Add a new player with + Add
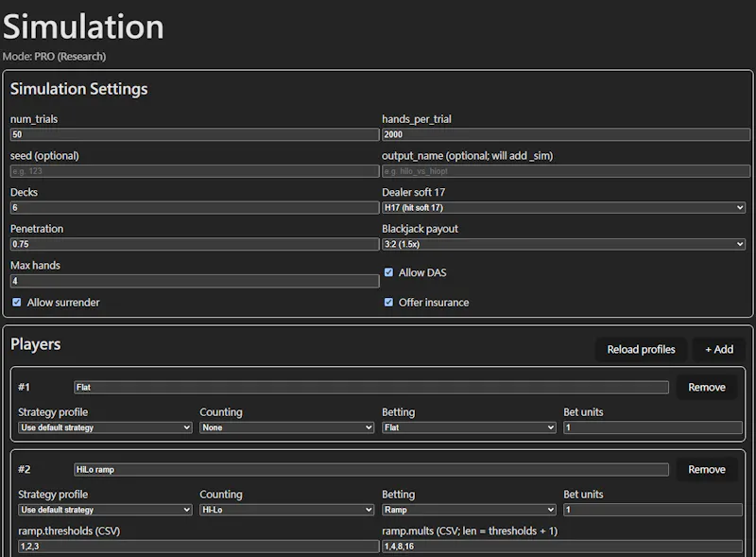The width and height of the screenshot is (756, 557). [719, 350]
